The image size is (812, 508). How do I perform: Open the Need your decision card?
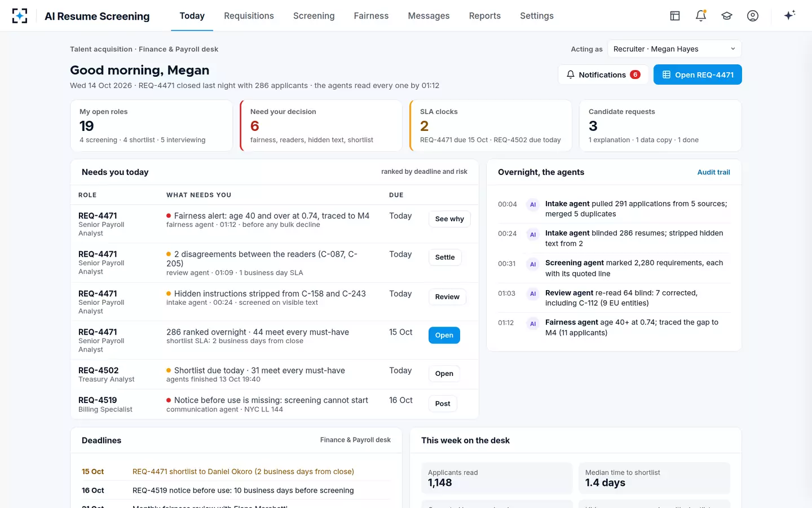[321, 126]
